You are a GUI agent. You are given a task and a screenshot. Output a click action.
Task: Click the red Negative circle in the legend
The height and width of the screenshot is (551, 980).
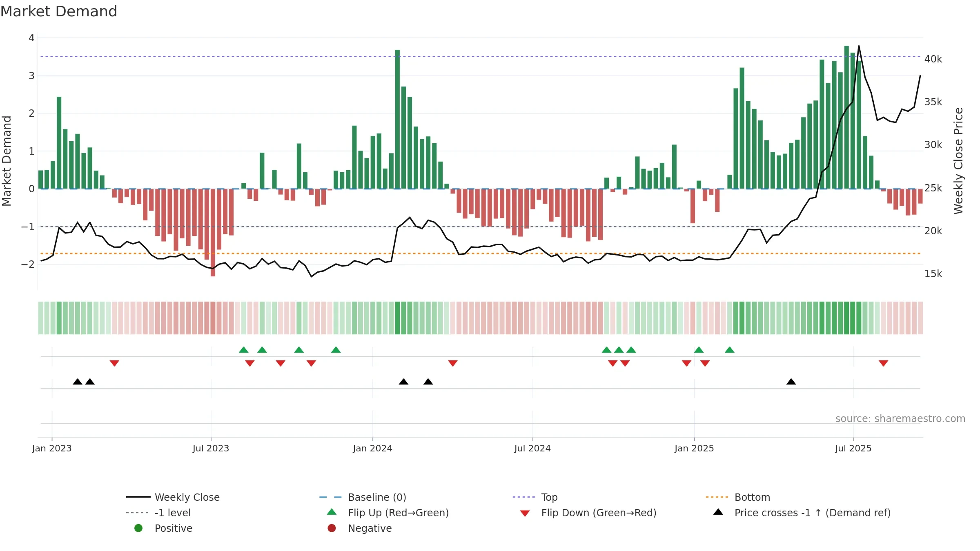pos(332,528)
